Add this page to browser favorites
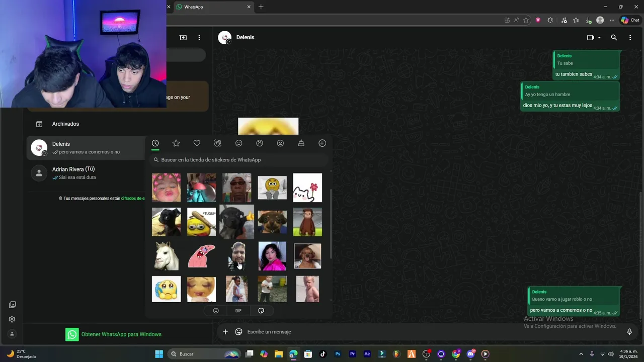Screen dimensions: 644x362 526,20
